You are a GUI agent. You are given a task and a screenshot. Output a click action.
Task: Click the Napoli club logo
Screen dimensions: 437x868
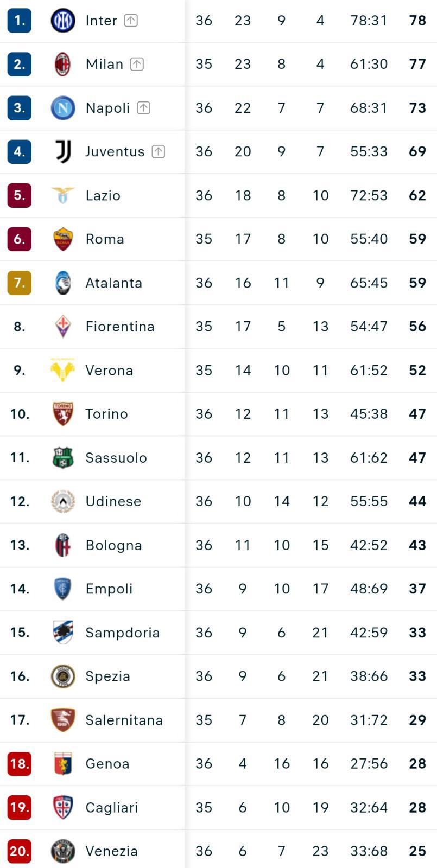tap(62, 108)
